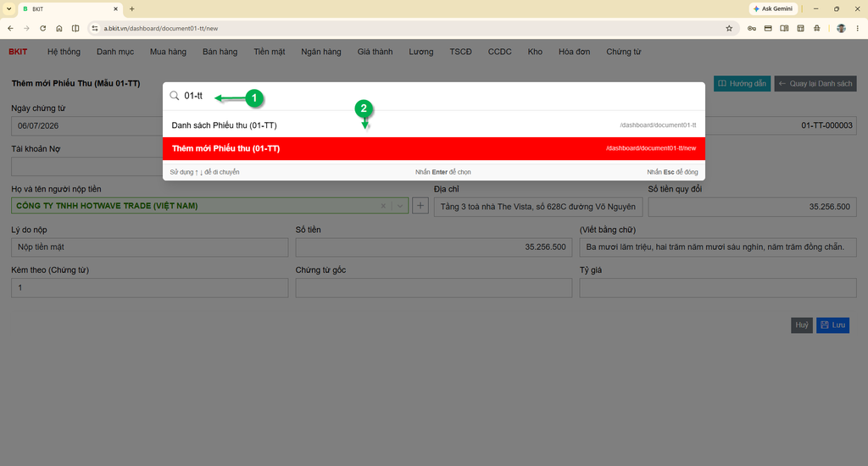Click the Tỷ giá field
The width and height of the screenshot is (868, 466).
(x=718, y=288)
